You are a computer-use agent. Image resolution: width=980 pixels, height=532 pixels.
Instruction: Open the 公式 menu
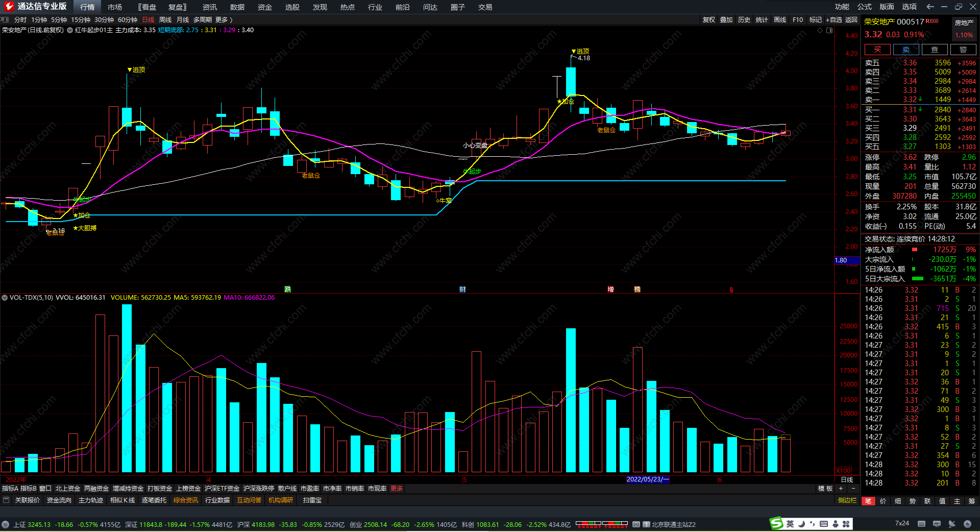(x=865, y=7)
